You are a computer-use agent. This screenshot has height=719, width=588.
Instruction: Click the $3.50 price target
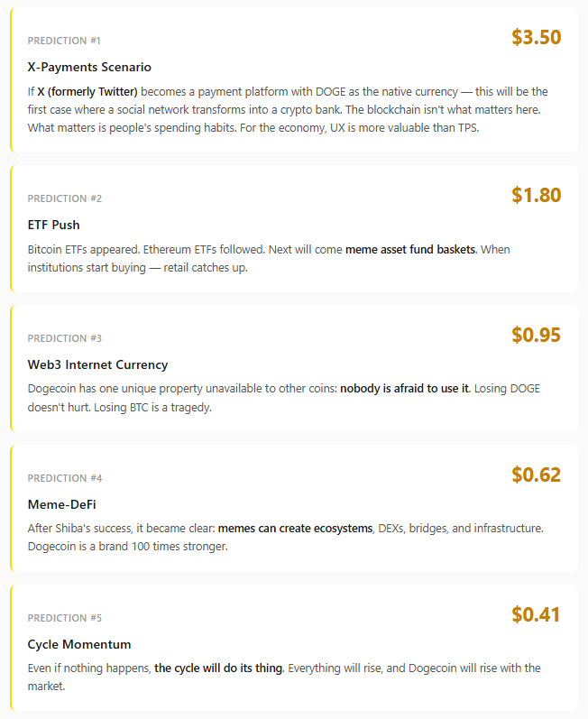[536, 38]
